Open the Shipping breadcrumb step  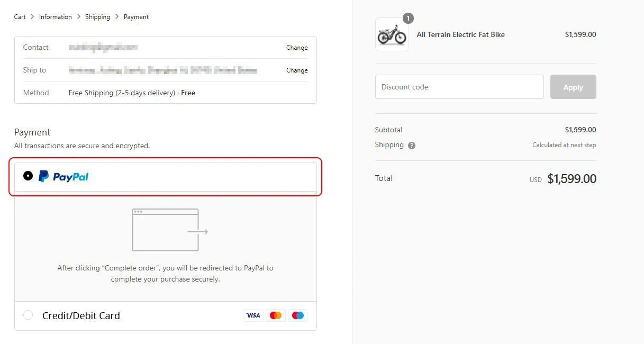pyautogui.click(x=97, y=16)
